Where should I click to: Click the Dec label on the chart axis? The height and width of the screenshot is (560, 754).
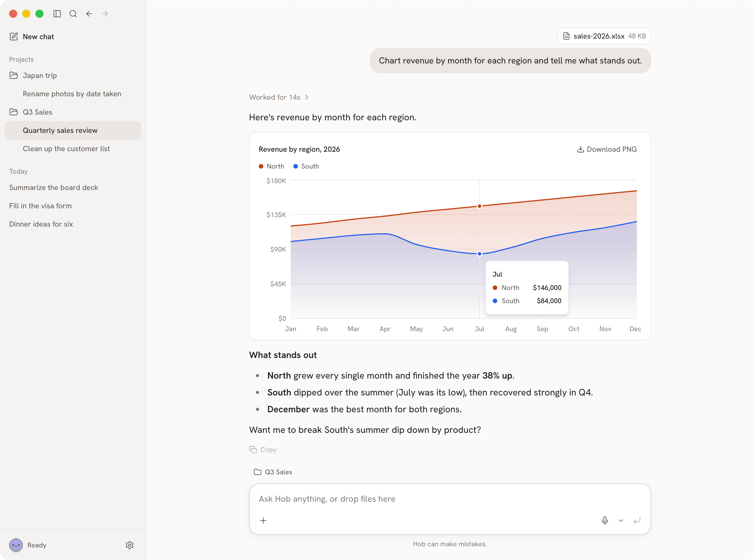tap(635, 329)
